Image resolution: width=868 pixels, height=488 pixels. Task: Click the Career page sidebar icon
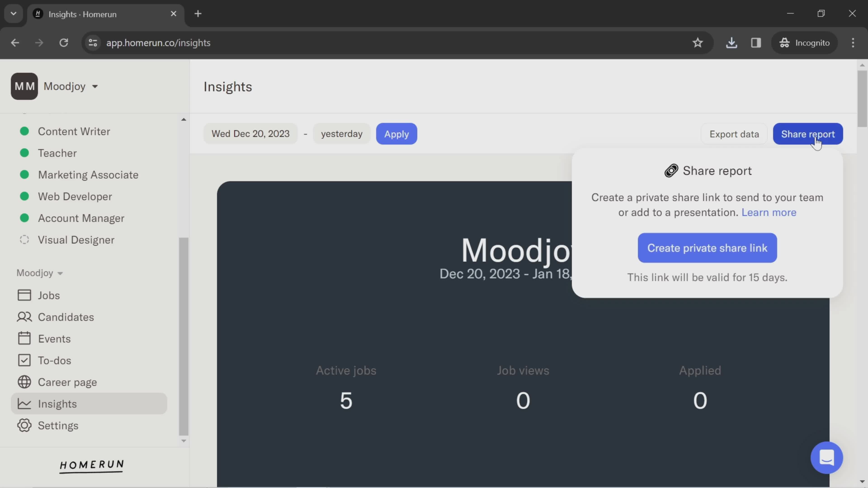pyautogui.click(x=24, y=382)
